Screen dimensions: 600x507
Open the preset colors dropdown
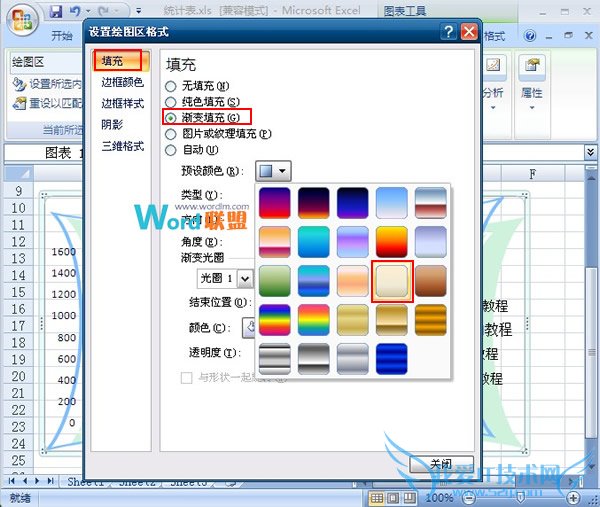point(273,171)
